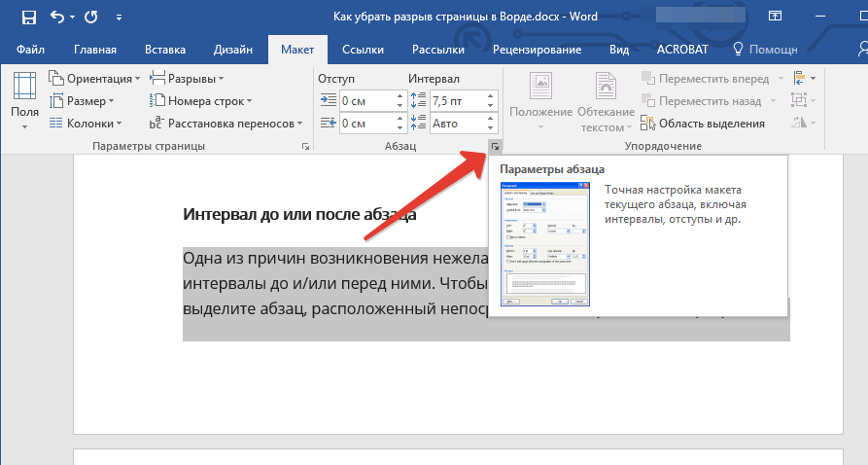Open the Align objects icon dropdown

click(805, 78)
